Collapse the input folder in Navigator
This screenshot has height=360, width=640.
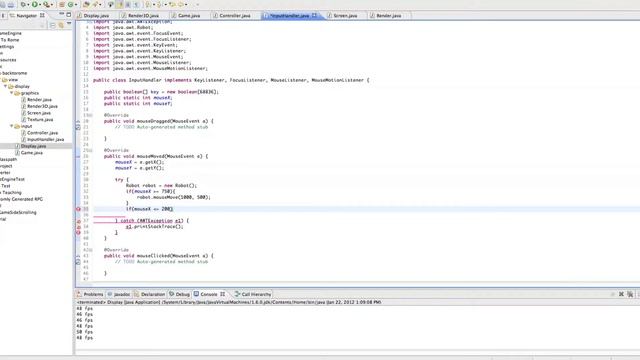11,126
